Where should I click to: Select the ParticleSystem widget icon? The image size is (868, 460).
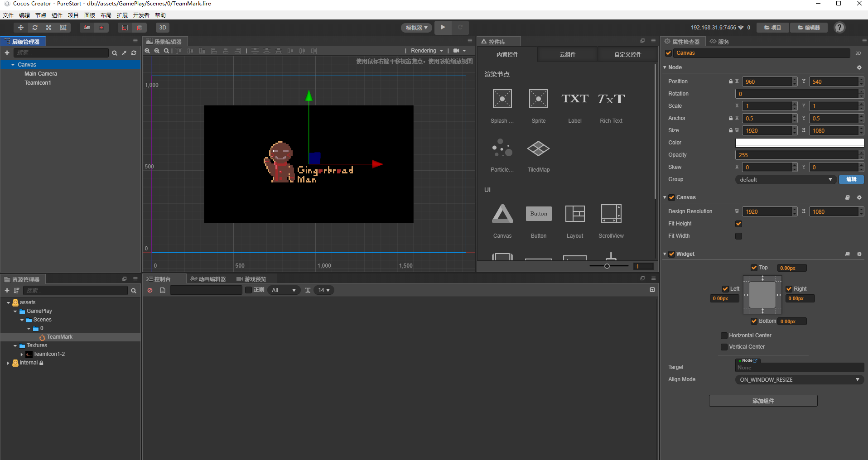502,149
